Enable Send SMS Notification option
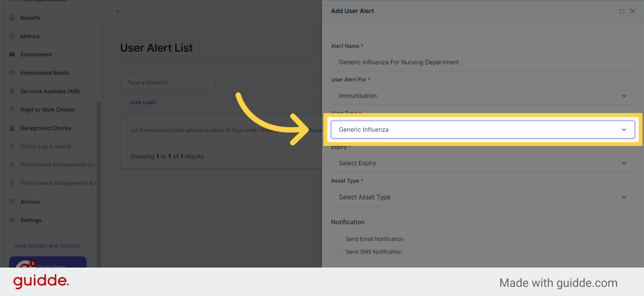The width and height of the screenshot is (644, 296). click(x=339, y=251)
